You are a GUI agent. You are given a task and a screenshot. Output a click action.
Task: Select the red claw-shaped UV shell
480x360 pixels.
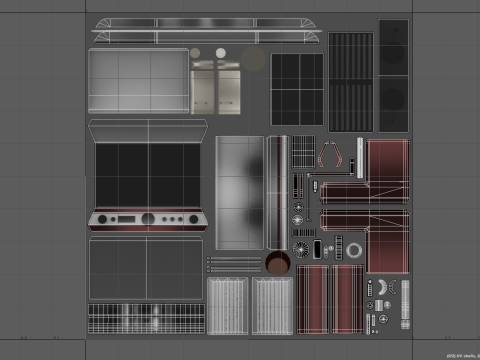[330, 154]
